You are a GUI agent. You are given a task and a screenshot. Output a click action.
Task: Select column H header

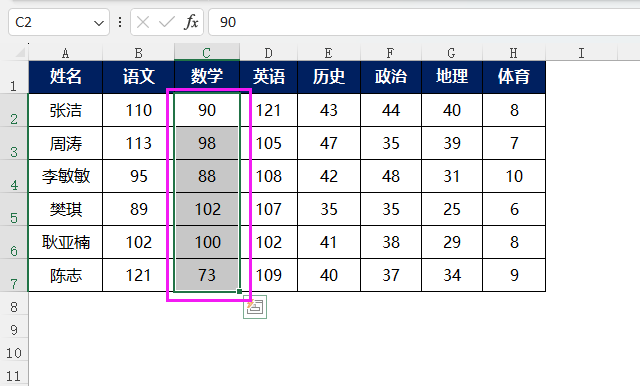click(514, 53)
